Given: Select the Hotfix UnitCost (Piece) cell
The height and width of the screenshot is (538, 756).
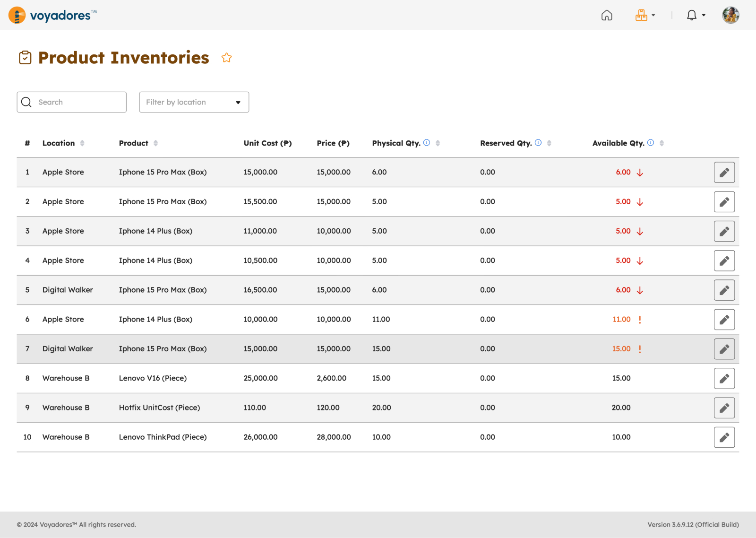Looking at the screenshot, I should click(159, 408).
